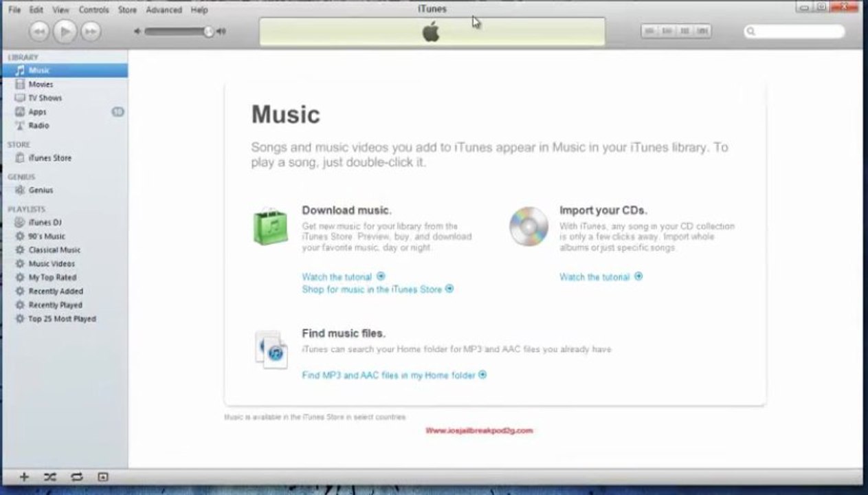This screenshot has height=495, width=868.
Task: Select Music in Library sidebar
Action: click(64, 70)
